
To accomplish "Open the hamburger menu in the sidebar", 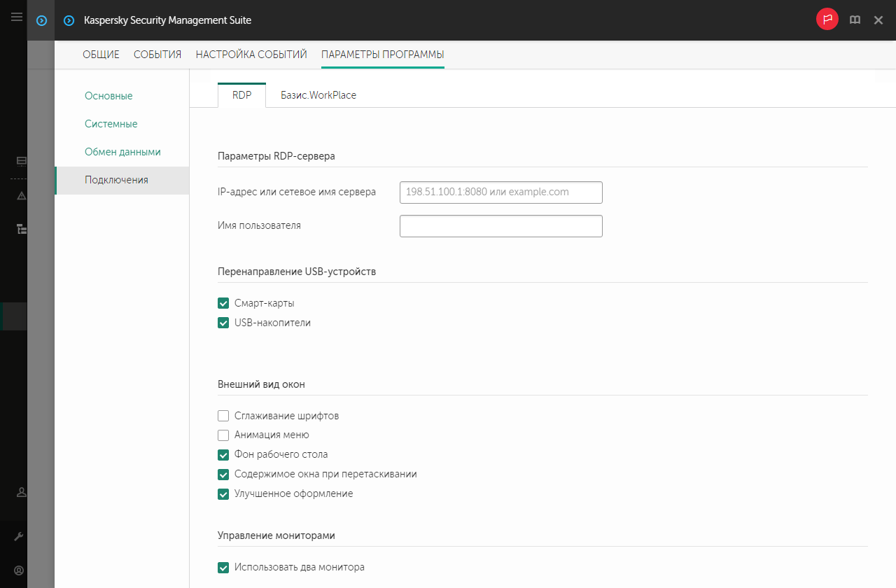I will click(17, 17).
